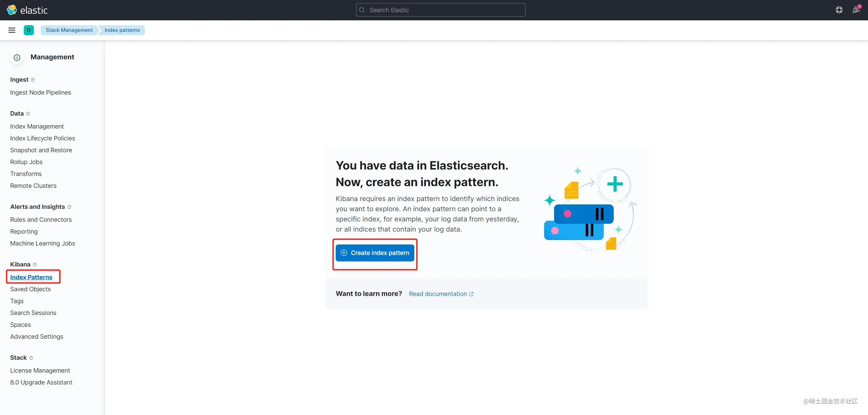Open 8.0 Upgrade Assistant

pyautogui.click(x=41, y=382)
